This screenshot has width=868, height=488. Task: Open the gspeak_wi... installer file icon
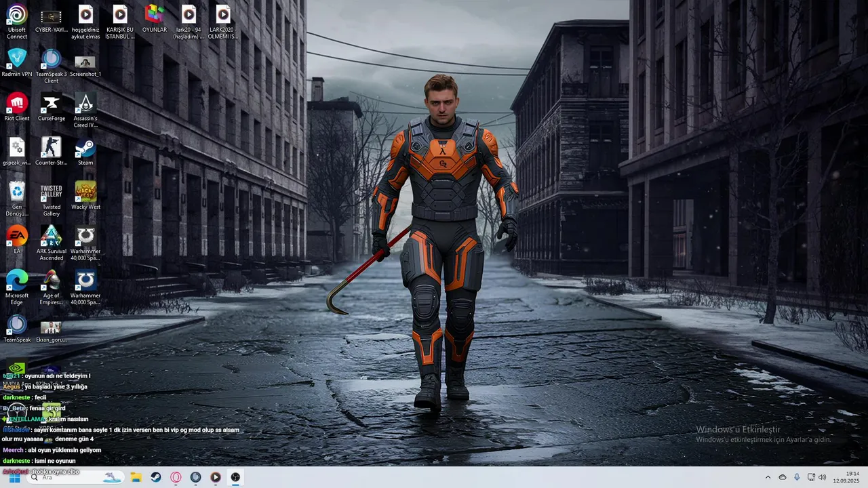pyautogui.click(x=17, y=151)
